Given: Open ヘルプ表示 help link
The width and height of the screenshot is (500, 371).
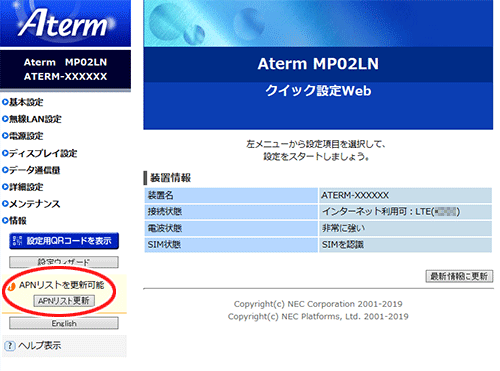Looking at the screenshot, I should (39, 346).
